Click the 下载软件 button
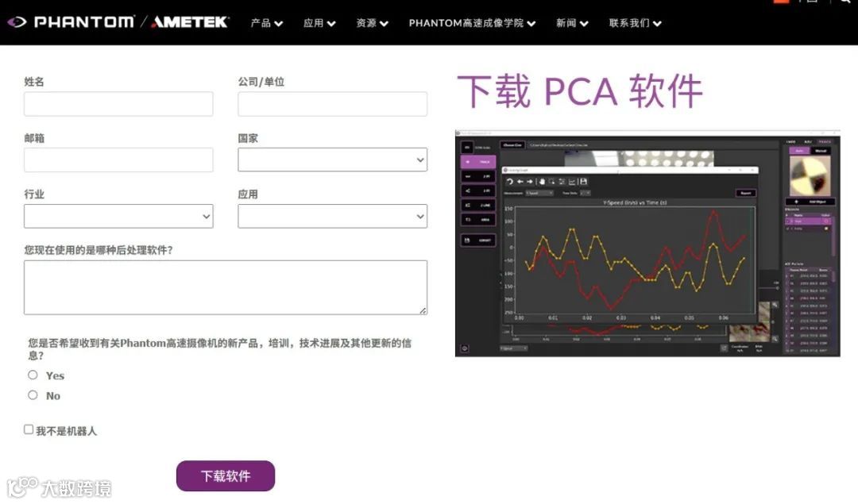The image size is (858, 504). 226,476
